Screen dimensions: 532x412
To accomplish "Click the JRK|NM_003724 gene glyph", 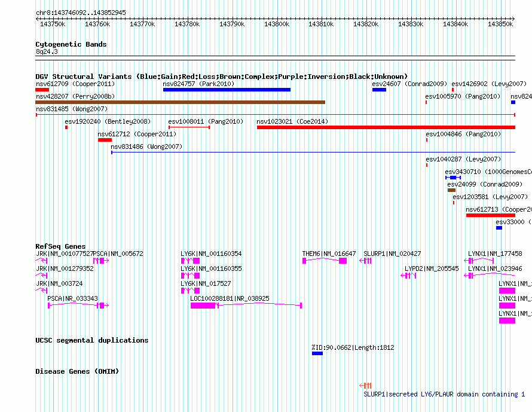I will pos(41,291).
